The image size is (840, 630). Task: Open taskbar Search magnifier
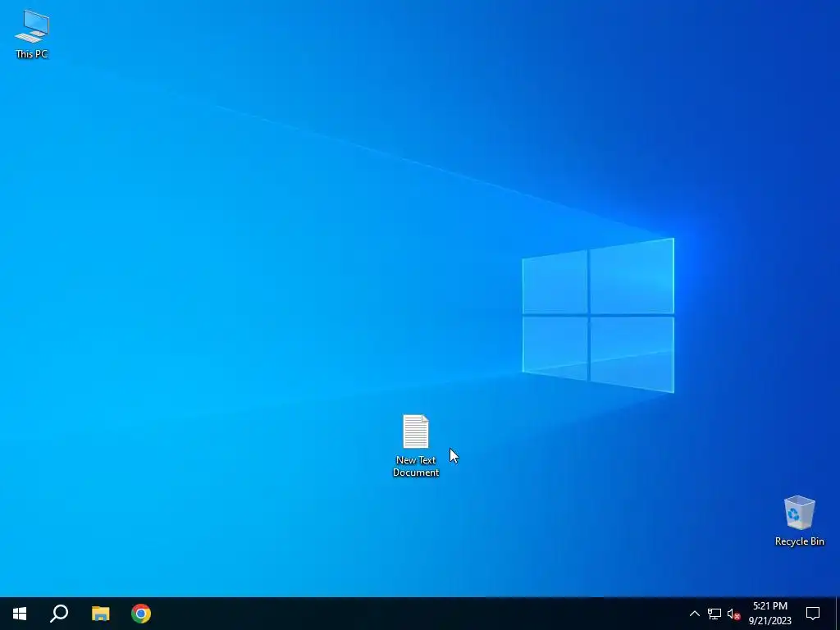(59, 614)
